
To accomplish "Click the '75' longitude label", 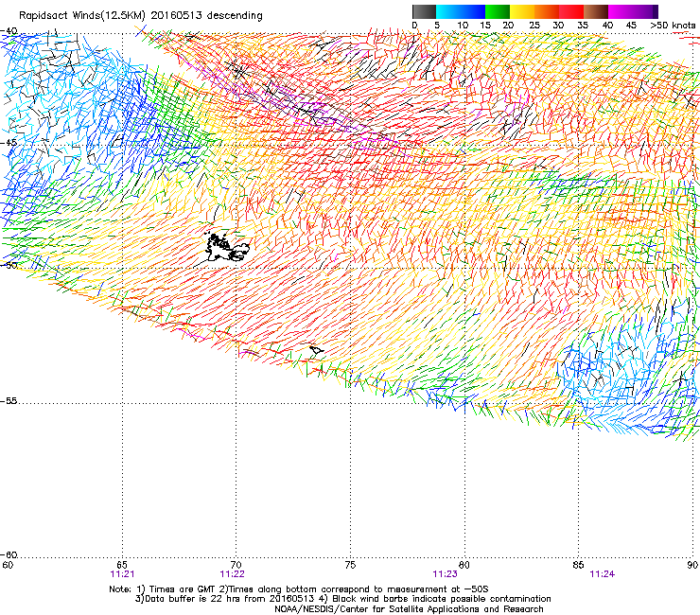I will pos(350,565).
